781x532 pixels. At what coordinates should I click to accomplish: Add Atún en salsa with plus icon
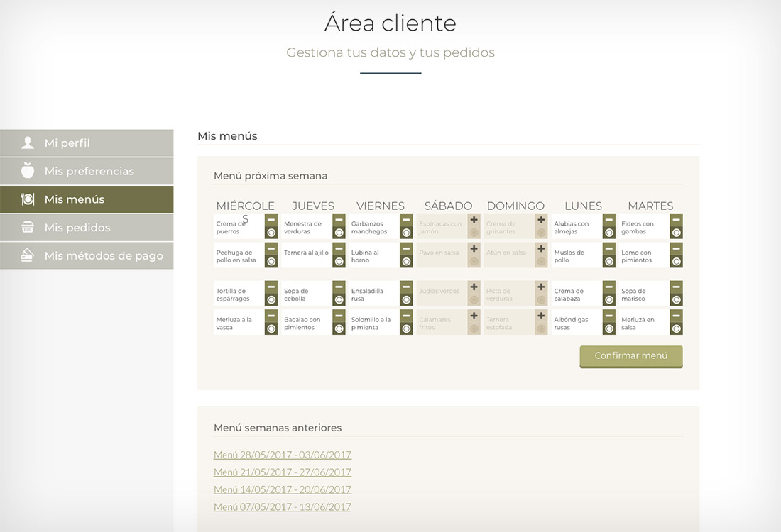541,249
